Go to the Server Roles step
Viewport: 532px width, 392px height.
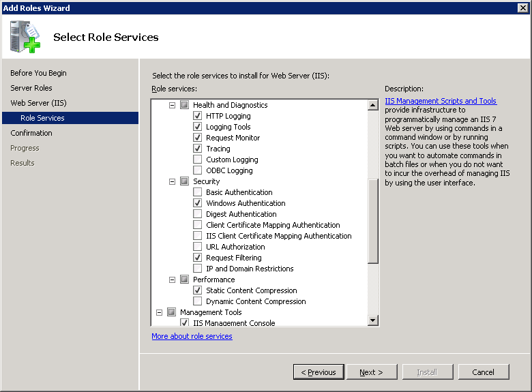tap(31, 88)
